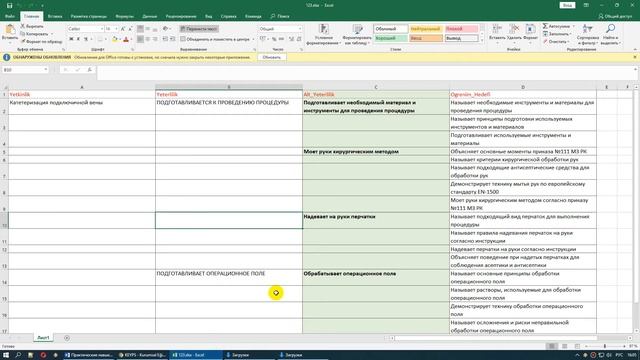Add a new sheet with the plus icon

tap(67, 338)
